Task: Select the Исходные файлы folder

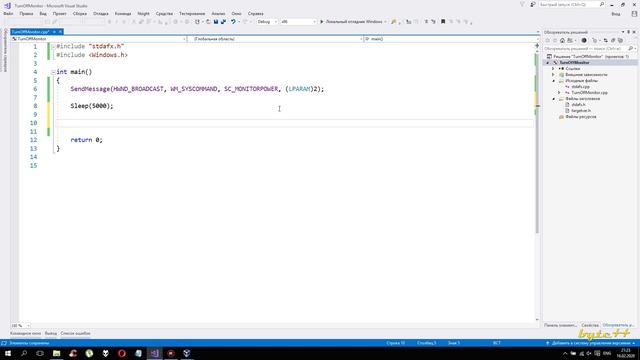Action: point(581,81)
